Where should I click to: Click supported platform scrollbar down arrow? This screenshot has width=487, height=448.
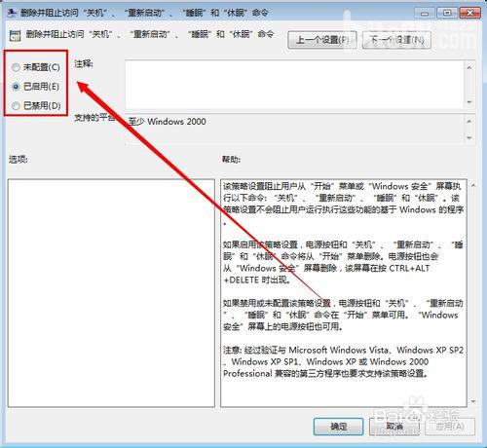[469, 137]
